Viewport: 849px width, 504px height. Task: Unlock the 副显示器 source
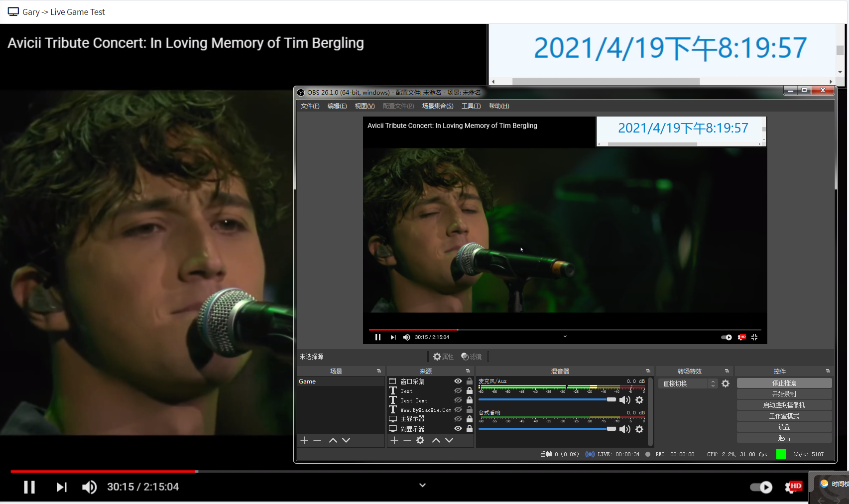(x=470, y=428)
